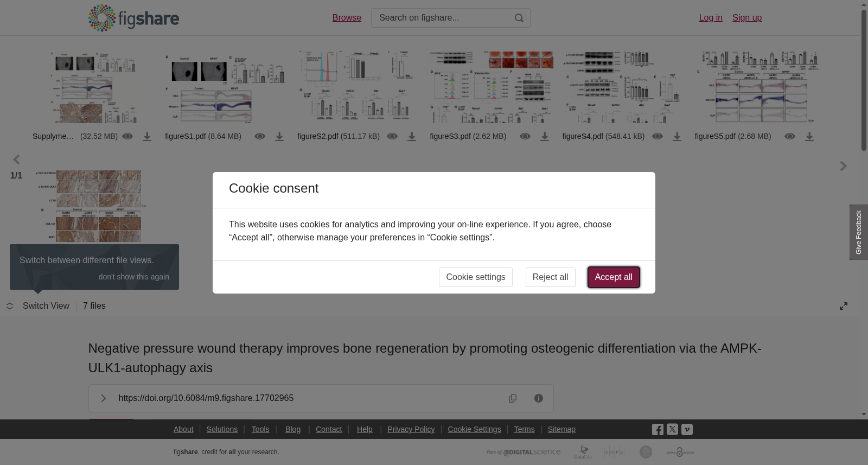This screenshot has height=465, width=868.
Task: Preview figureS2.pdf with its eye icon
Action: [392, 136]
